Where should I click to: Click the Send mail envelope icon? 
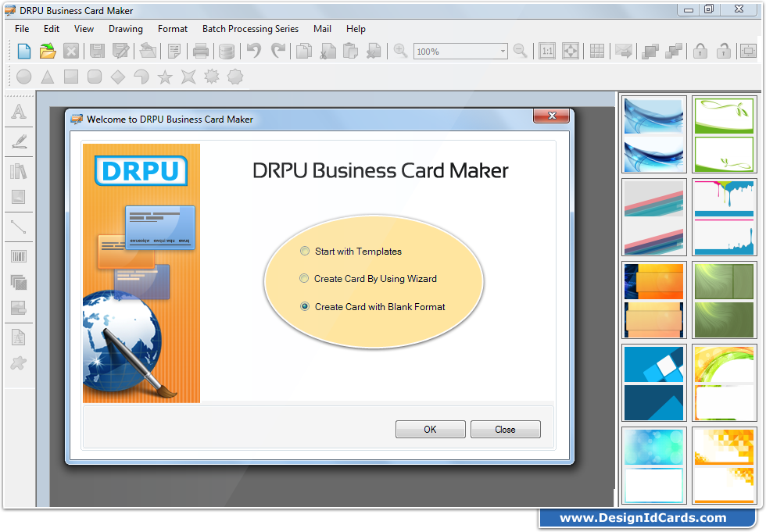coord(624,52)
